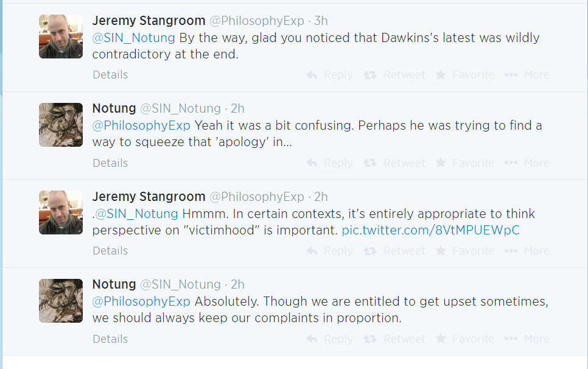The image size is (588, 369).
Task: Open the pic.twitter.com/8VtMPUEWpC link
Action: click(x=430, y=230)
